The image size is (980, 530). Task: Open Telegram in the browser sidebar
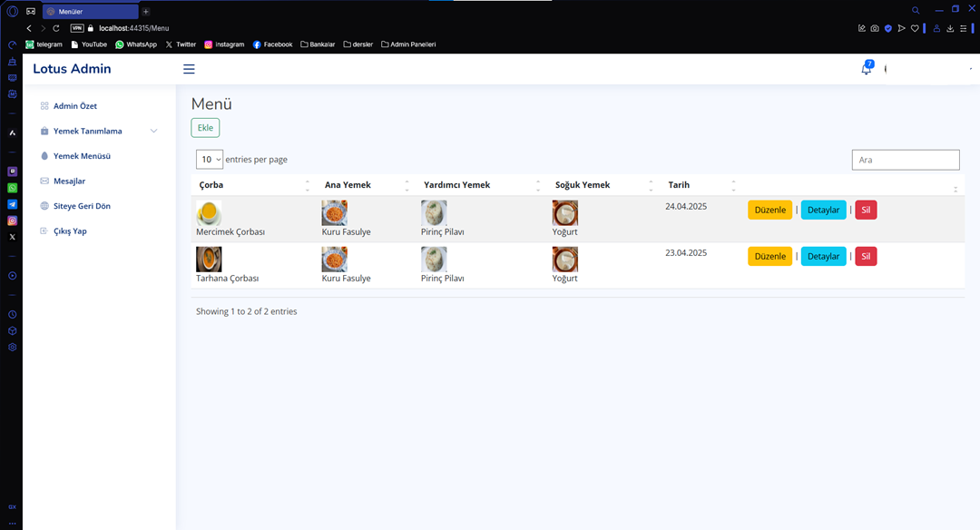tap(13, 204)
